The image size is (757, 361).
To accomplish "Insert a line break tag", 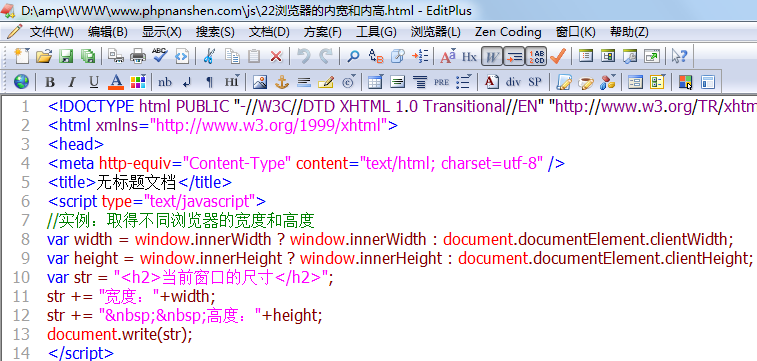I will pyautogui.click(x=187, y=82).
